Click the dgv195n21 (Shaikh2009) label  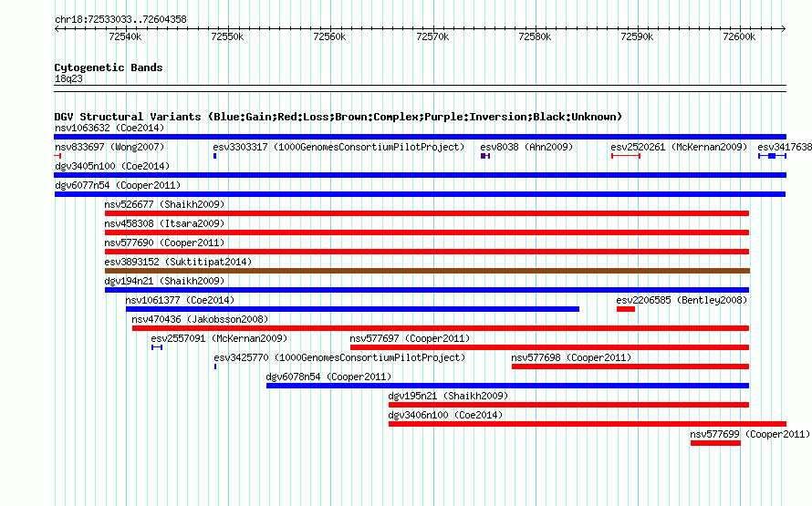click(448, 396)
